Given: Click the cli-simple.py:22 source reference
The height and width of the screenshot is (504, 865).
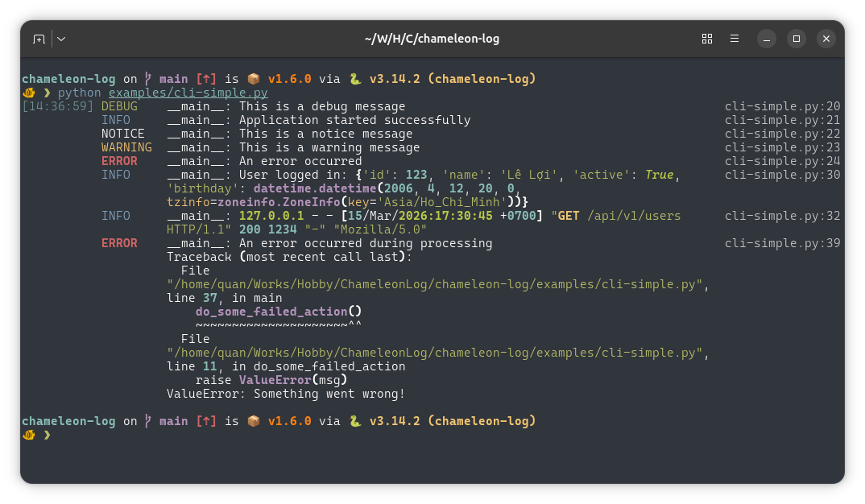Looking at the screenshot, I should tap(782, 134).
